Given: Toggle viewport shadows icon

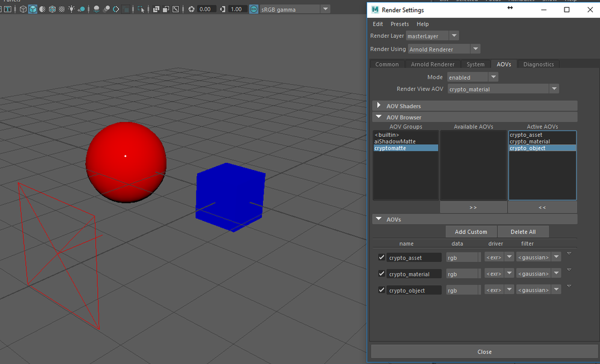Looking at the screenshot, I should pos(81,9).
